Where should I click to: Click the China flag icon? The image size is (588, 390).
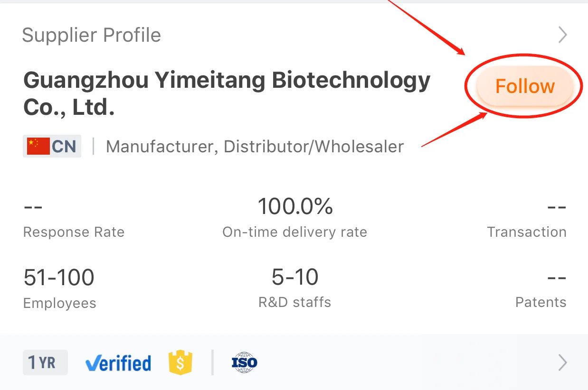pos(38,146)
